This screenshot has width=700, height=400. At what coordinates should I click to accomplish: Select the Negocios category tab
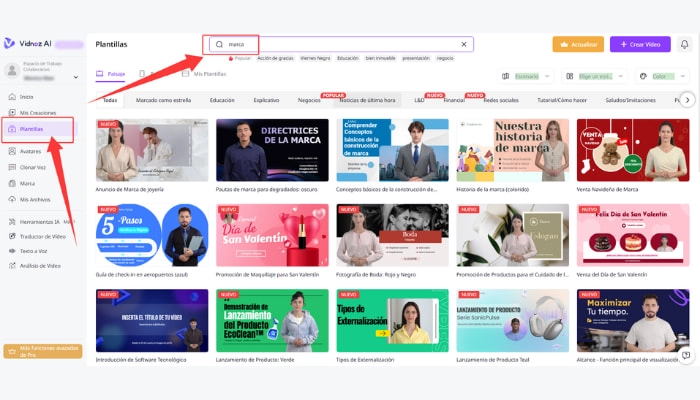tap(309, 100)
